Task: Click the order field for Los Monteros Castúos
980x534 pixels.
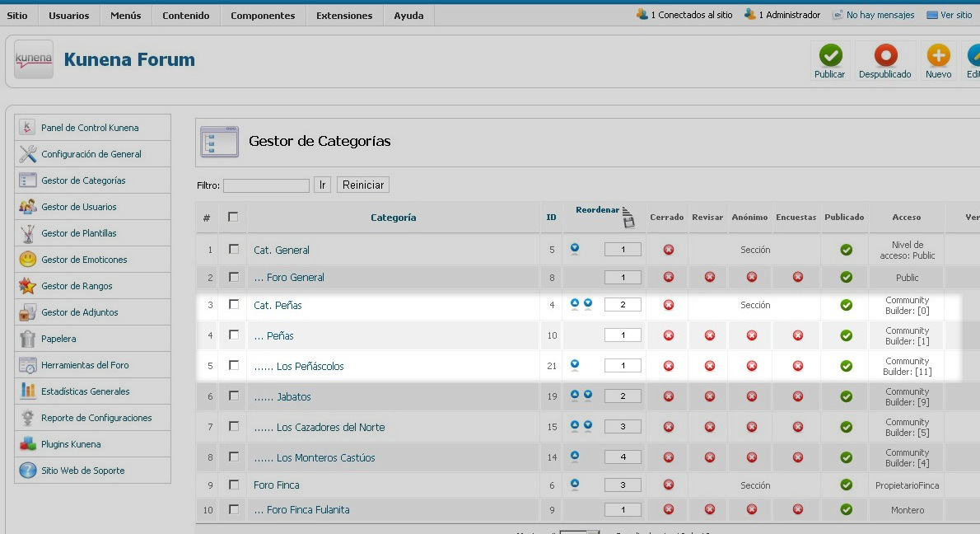Action: coord(623,457)
